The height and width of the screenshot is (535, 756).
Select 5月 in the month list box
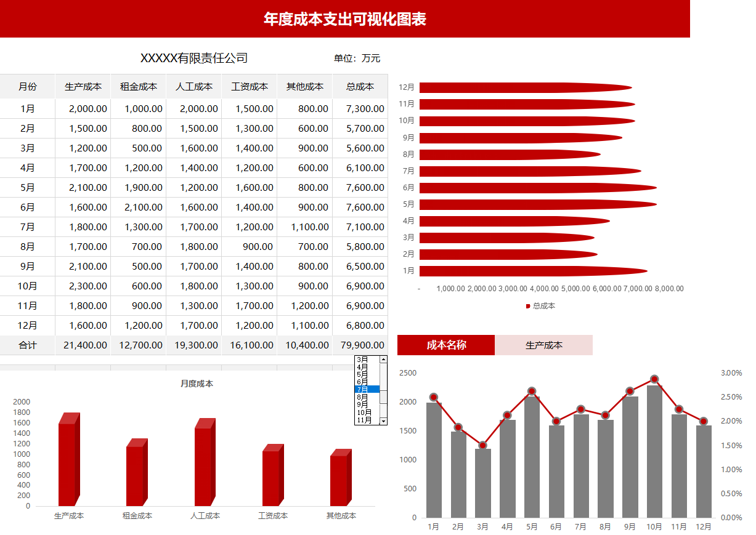[367, 374]
